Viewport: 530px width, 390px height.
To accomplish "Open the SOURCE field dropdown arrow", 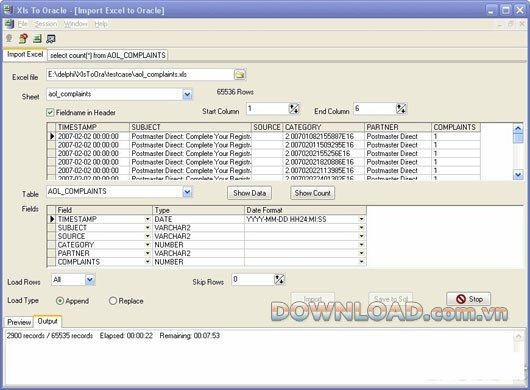I will pos(147,236).
